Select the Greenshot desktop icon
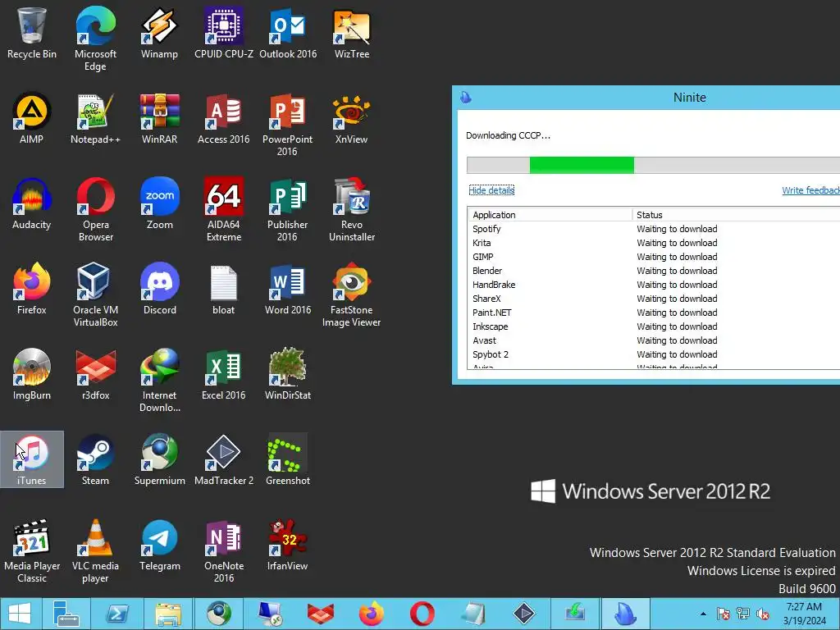This screenshot has height=630, width=840. pyautogui.click(x=288, y=459)
